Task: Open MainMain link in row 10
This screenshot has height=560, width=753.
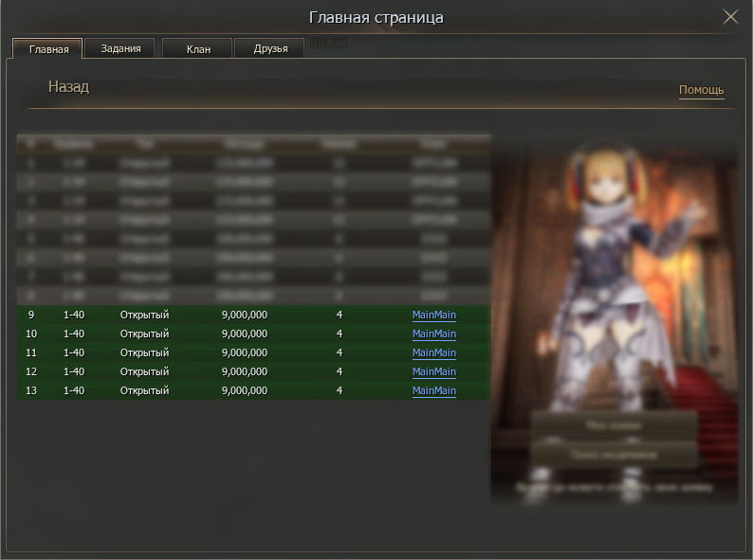Action: [433, 334]
